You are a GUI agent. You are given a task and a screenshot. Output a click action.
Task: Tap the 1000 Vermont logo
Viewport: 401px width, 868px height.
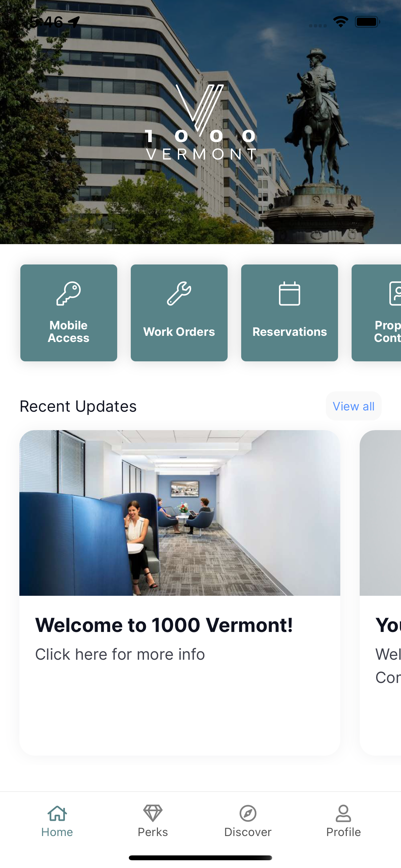(201, 122)
